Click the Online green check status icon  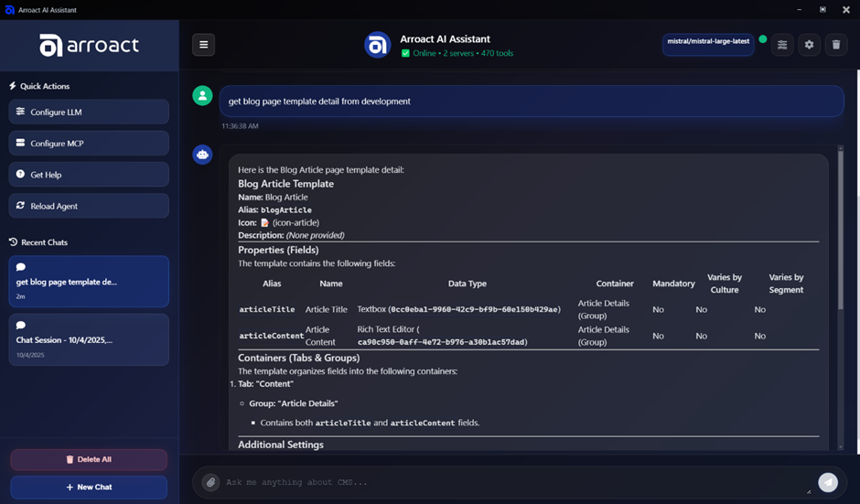[405, 53]
